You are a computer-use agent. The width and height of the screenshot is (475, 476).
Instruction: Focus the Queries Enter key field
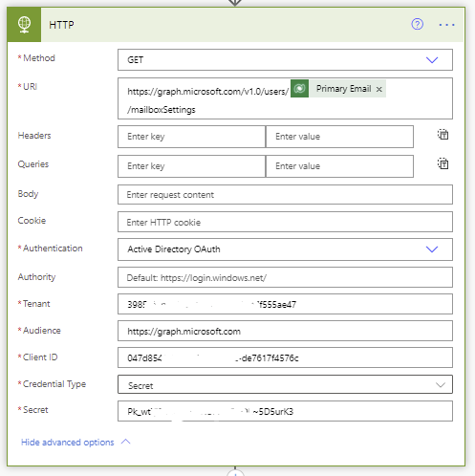pyautogui.click(x=191, y=166)
